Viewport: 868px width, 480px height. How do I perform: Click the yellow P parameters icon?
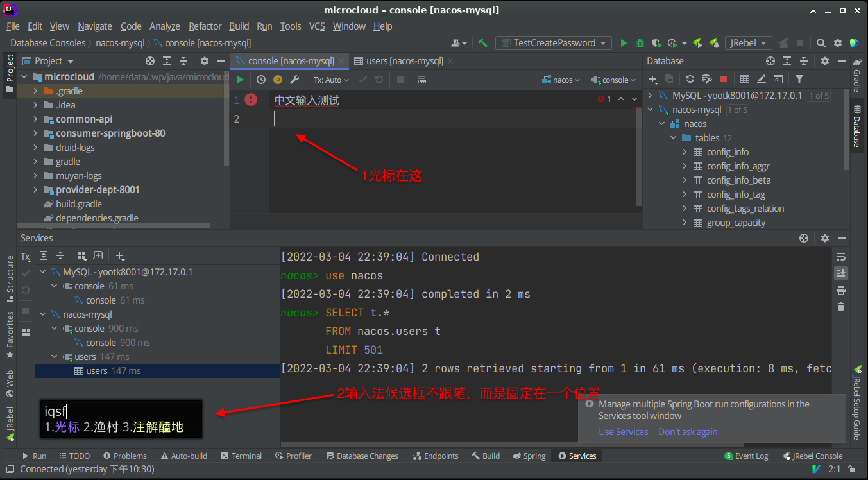[278, 80]
